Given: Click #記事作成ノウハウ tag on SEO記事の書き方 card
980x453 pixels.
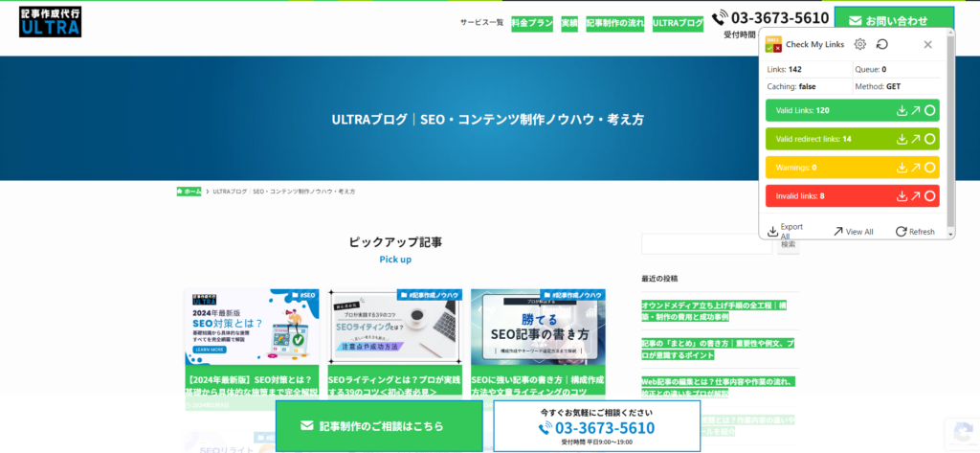Looking at the screenshot, I should pyautogui.click(x=572, y=295).
